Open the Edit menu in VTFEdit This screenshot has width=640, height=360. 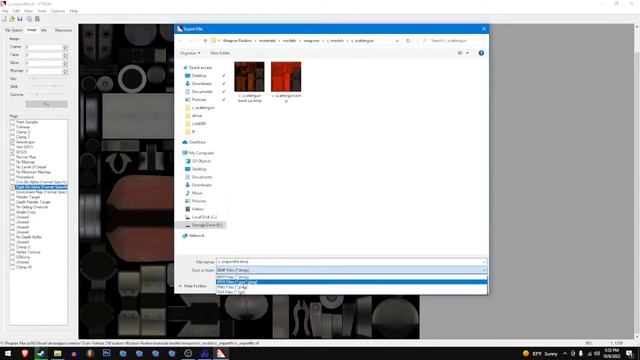16,11
